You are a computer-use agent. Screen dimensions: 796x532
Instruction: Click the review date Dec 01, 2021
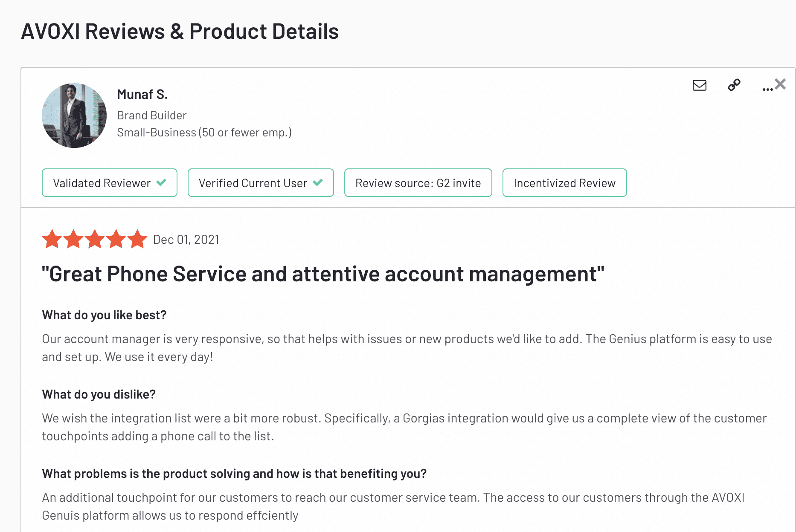(186, 240)
